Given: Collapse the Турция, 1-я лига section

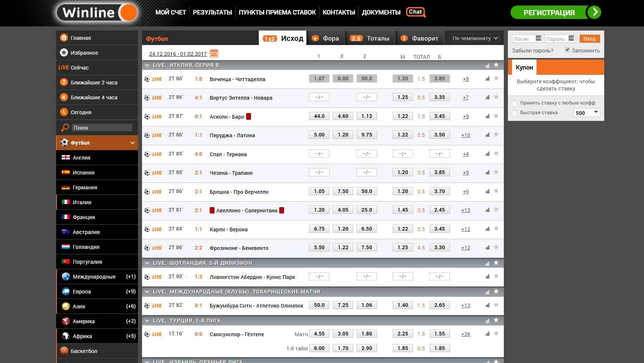Looking at the screenshot, I should [147, 321].
